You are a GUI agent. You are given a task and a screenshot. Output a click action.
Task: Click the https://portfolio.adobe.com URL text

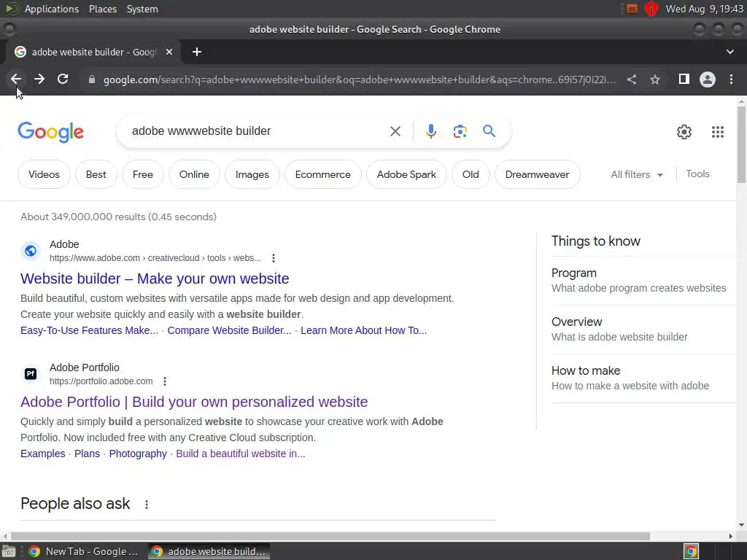point(101,381)
